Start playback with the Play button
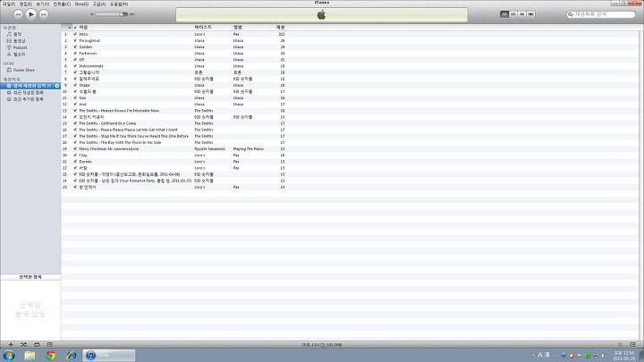The image size is (644, 362). pos(30,14)
